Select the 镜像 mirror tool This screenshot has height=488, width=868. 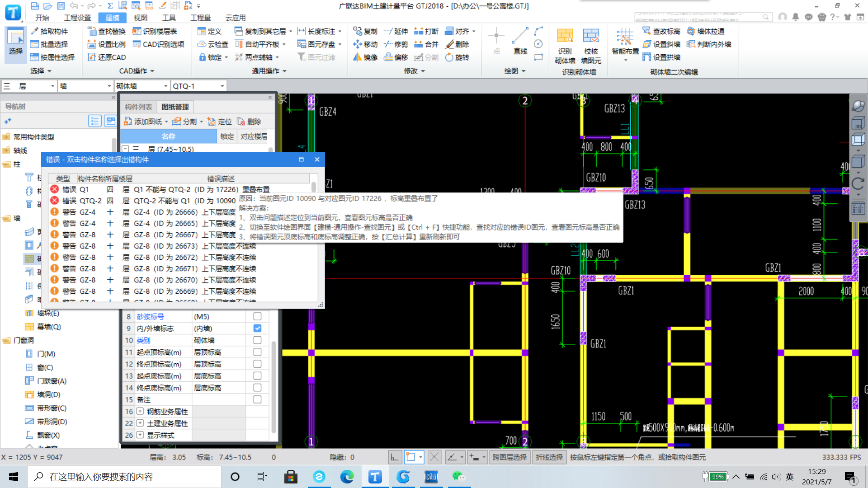pyautogui.click(x=365, y=57)
